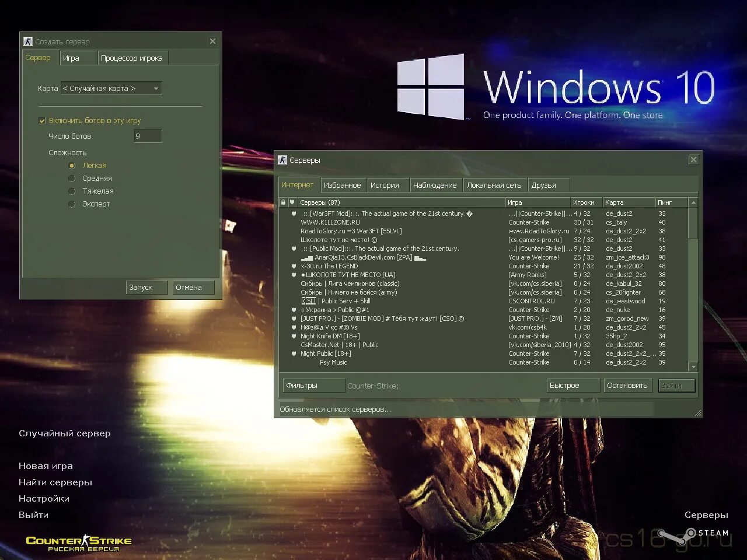Click the server list scrollbar down arrow
The width and height of the screenshot is (747, 560).
693,367
